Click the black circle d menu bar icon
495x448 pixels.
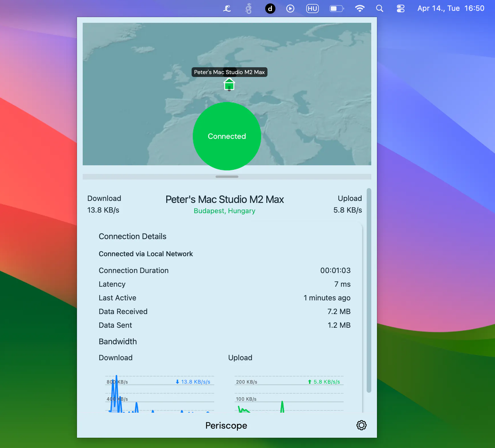pos(270,9)
